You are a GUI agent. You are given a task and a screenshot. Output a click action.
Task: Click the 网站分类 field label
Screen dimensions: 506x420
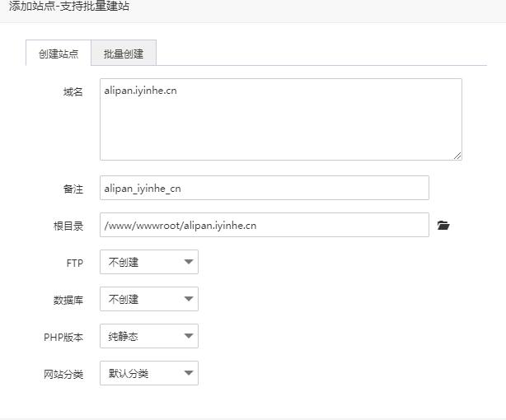coord(63,374)
